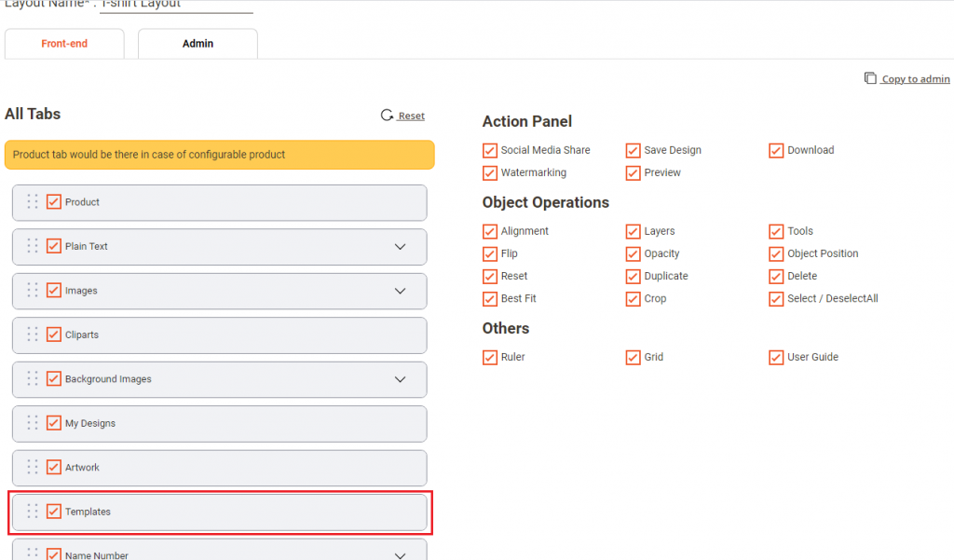Click the drag handle for Background Images

[x=33, y=379]
